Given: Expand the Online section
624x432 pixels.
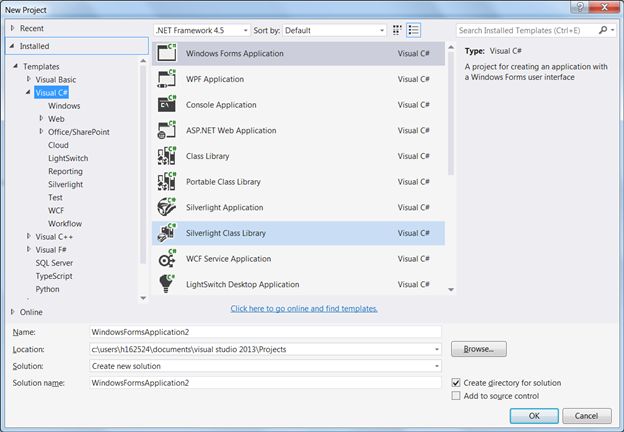Looking at the screenshot, I should click(13, 312).
